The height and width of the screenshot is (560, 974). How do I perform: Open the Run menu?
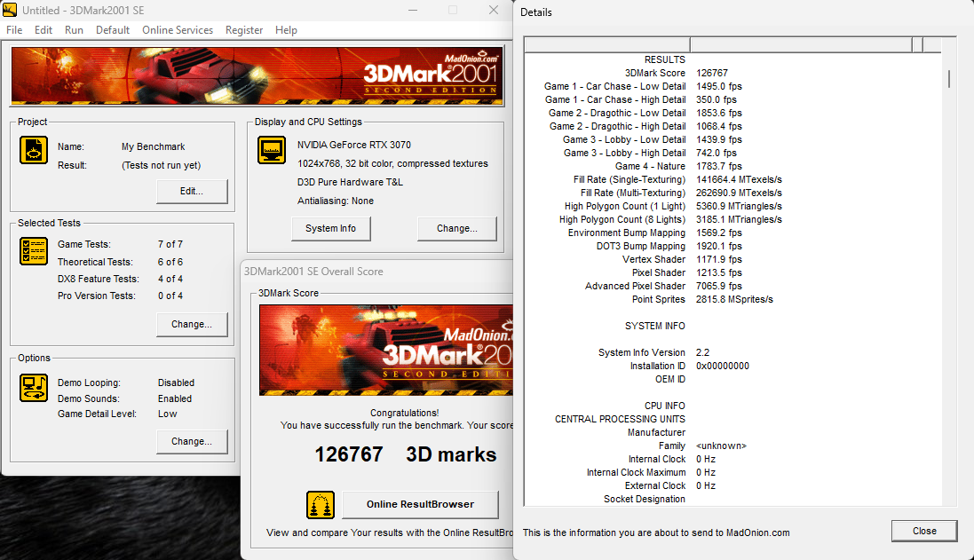pos(74,30)
